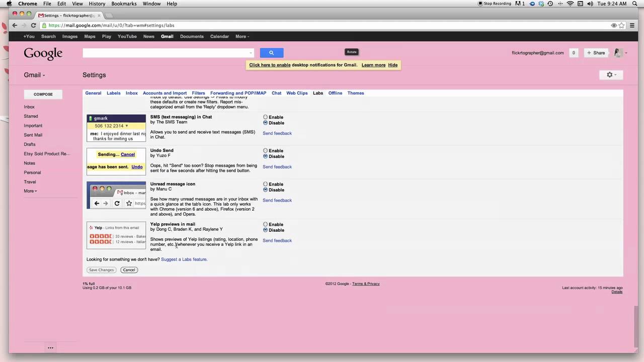
Task: Open the Chrome wrench menu
Action: pyautogui.click(x=633, y=25)
